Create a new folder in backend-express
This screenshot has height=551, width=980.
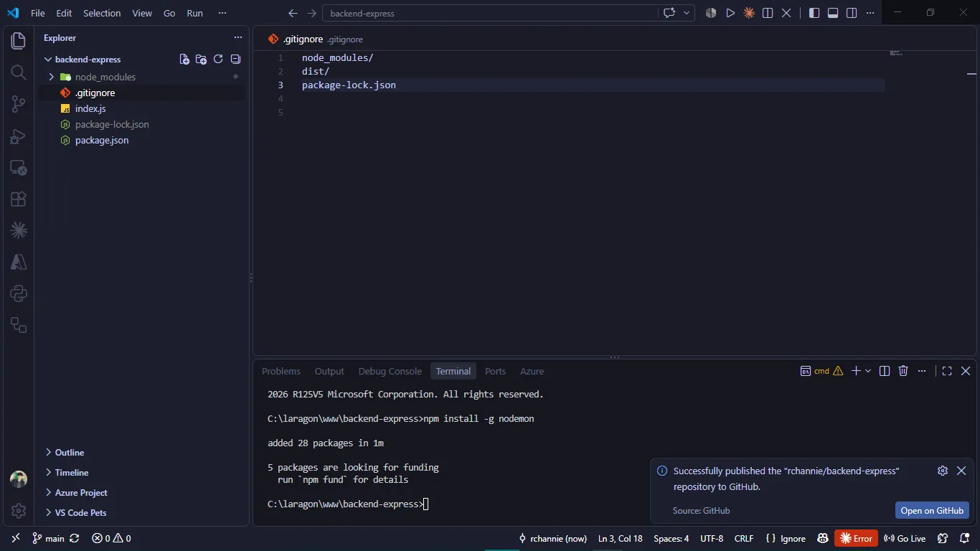(201, 60)
